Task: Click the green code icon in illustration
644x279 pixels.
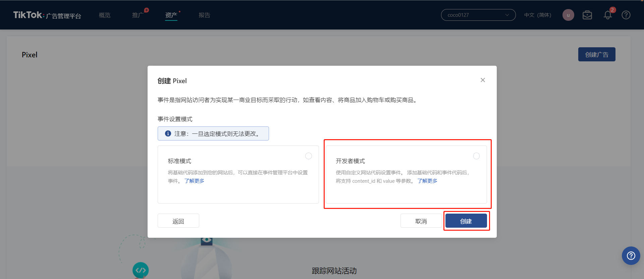Action: point(141,270)
